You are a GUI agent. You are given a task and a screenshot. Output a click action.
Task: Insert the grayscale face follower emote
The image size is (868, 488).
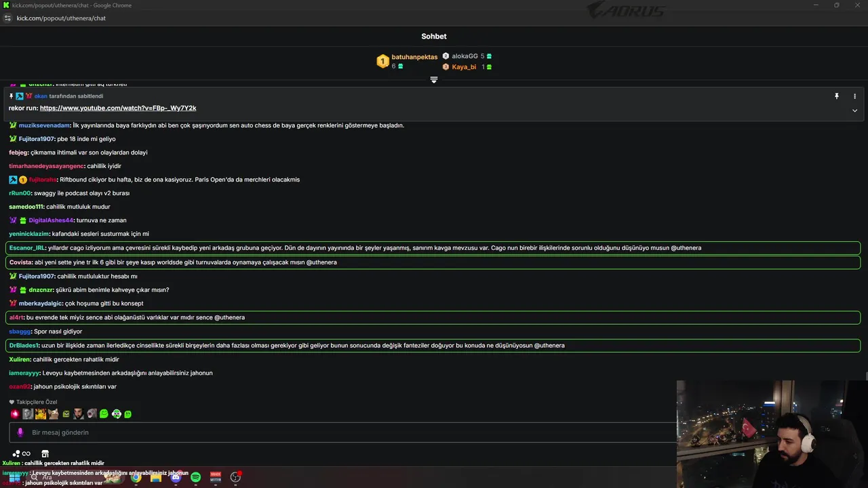point(28,414)
